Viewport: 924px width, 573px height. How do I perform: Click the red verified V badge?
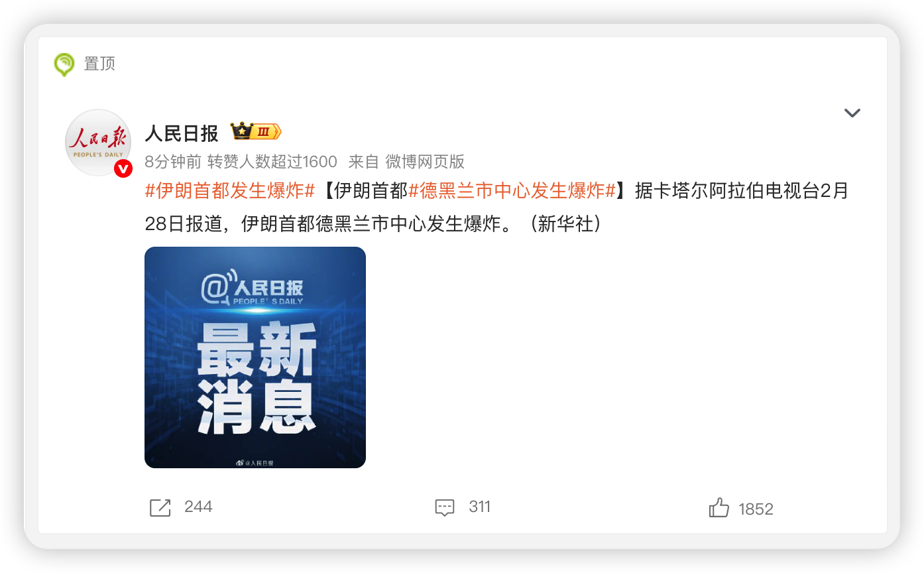(123, 169)
